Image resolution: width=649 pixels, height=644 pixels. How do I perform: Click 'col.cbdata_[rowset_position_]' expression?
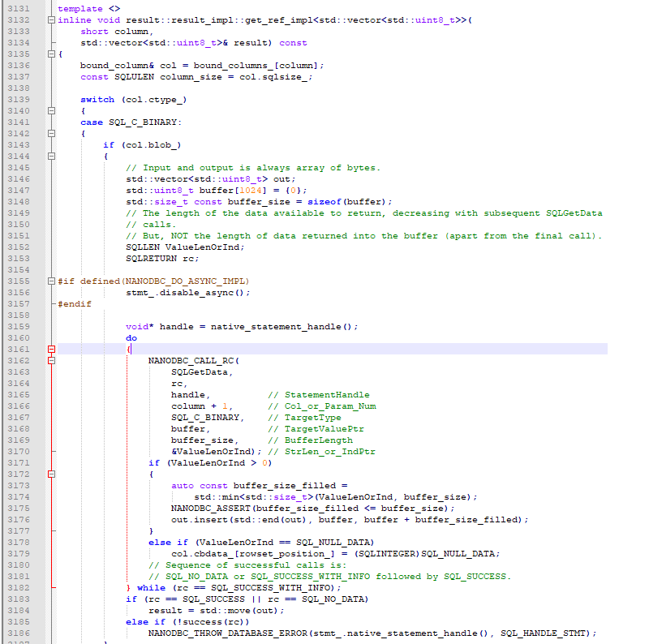point(253,553)
